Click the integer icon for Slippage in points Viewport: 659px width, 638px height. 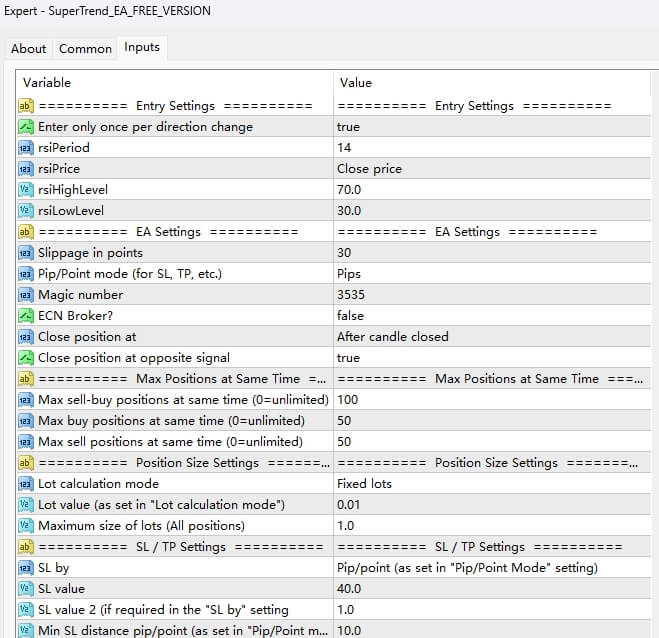(x=26, y=253)
